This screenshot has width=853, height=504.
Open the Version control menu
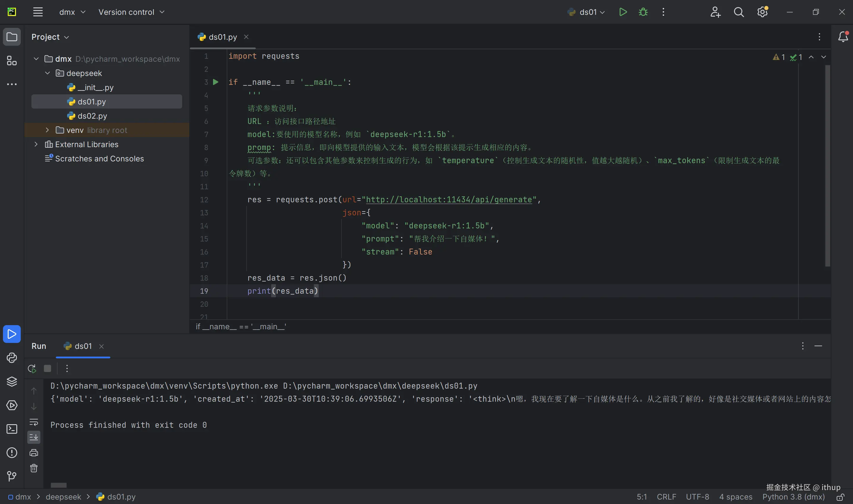(x=131, y=12)
